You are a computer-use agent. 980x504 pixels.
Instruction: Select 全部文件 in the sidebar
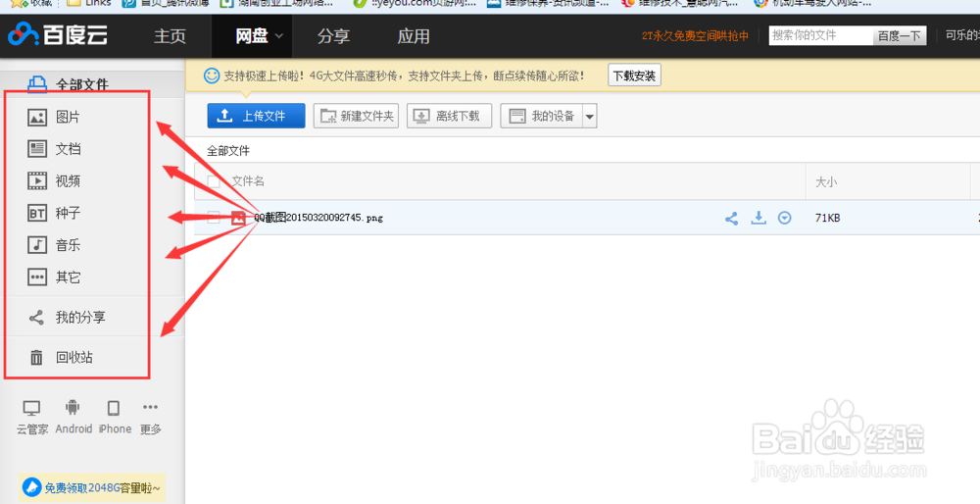(x=82, y=84)
